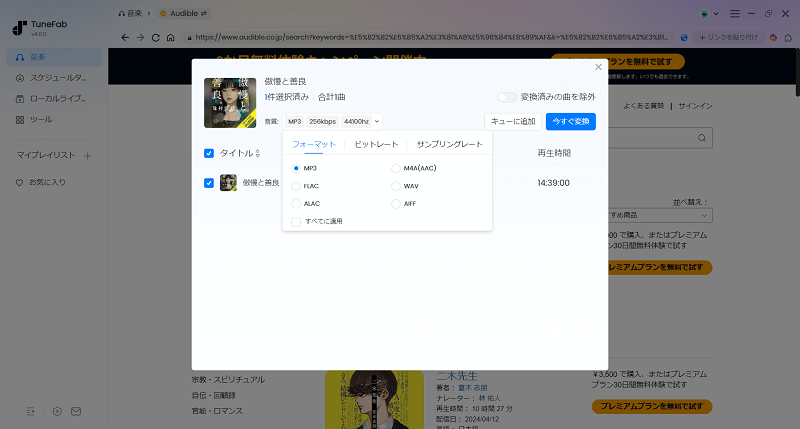
Task: Open the audio quality dropdown arrow
Action: (377, 121)
